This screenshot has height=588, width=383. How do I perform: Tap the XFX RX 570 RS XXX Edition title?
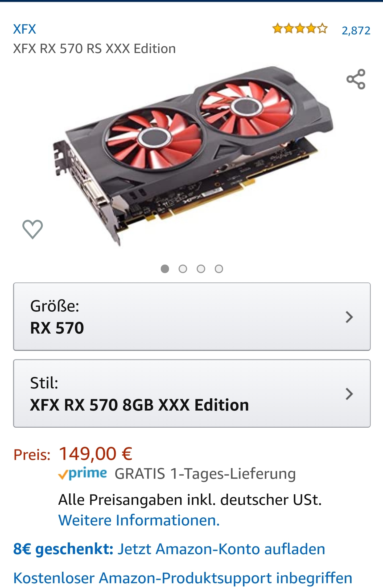(x=94, y=49)
